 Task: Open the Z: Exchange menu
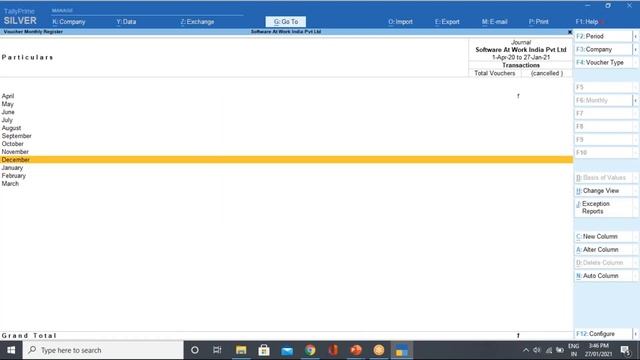tap(197, 22)
